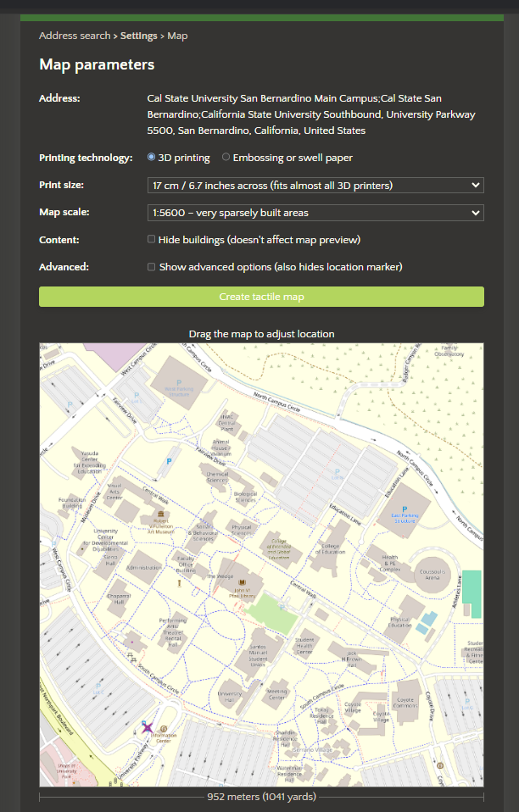
Task: Click the West Parking Structure P icon
Action: [179, 383]
